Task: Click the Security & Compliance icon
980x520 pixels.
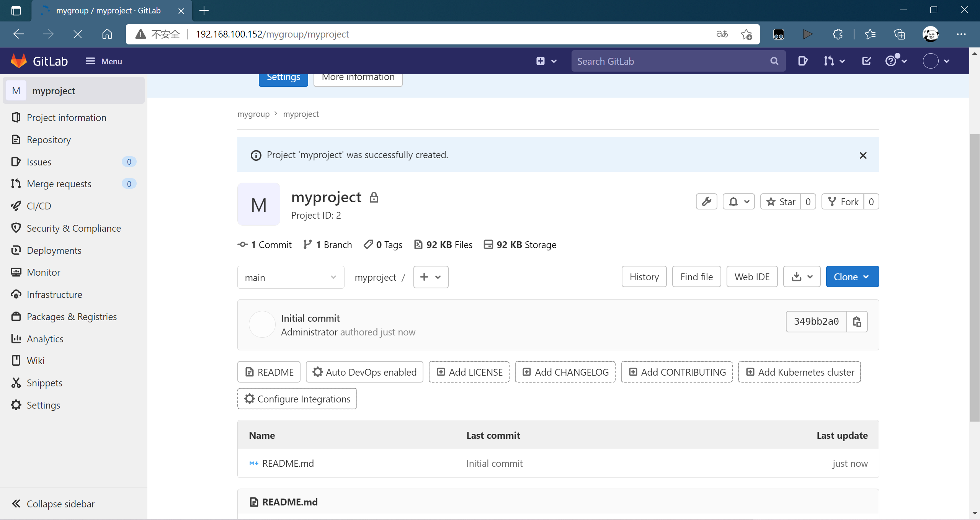Action: pos(16,227)
